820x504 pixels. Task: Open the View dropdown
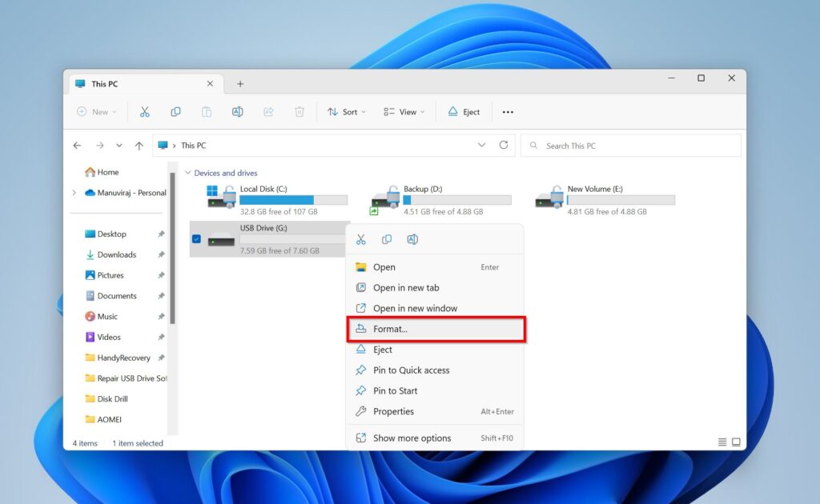404,111
